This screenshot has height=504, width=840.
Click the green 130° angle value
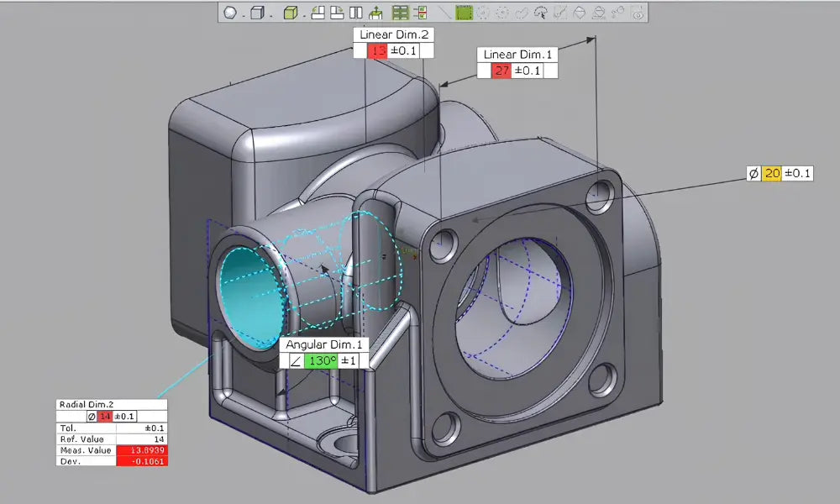322,360
